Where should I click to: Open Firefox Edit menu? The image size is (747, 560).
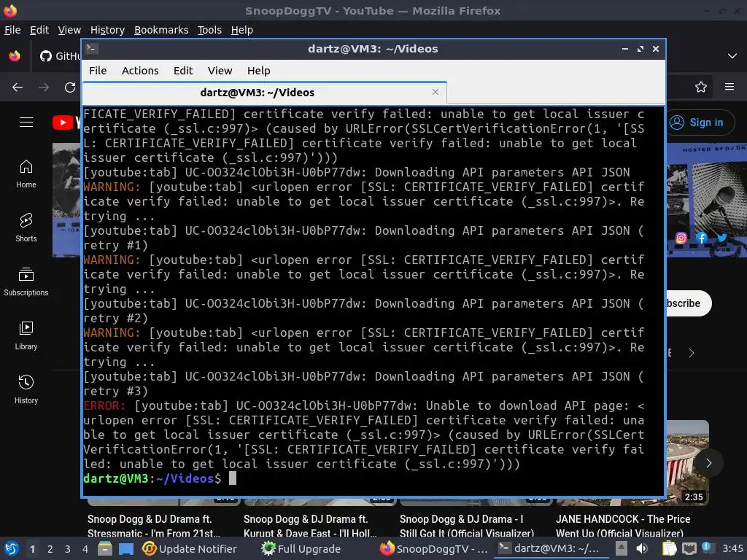pyautogui.click(x=39, y=30)
